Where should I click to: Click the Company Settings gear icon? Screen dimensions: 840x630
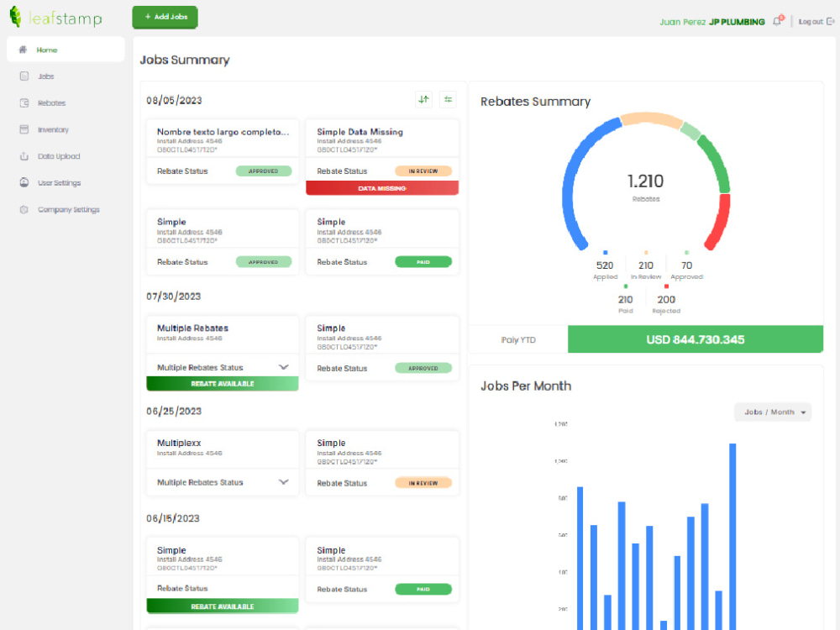24,209
